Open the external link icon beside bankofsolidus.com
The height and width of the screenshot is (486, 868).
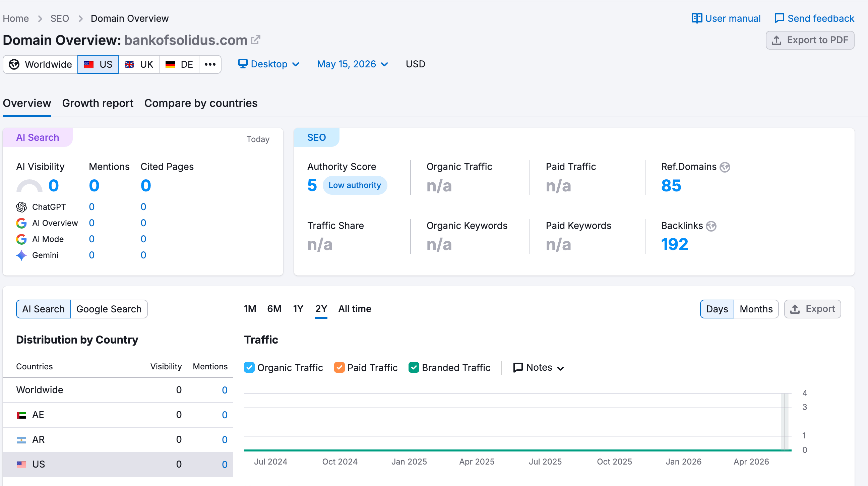[256, 40]
